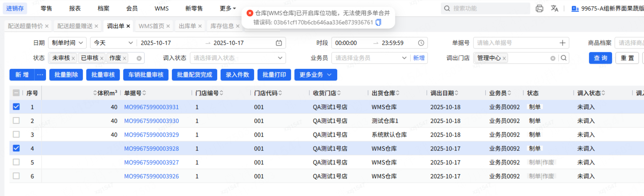Uncheck row 4 checkbox for MO99675990003928

(16, 148)
